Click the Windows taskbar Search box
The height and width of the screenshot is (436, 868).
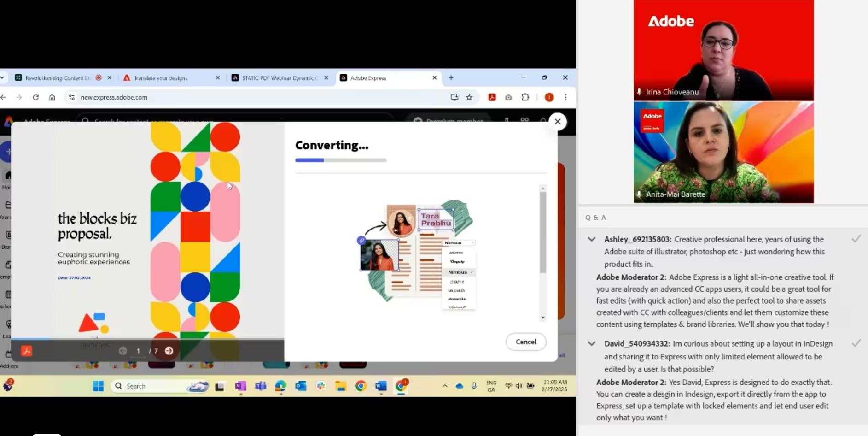point(160,386)
